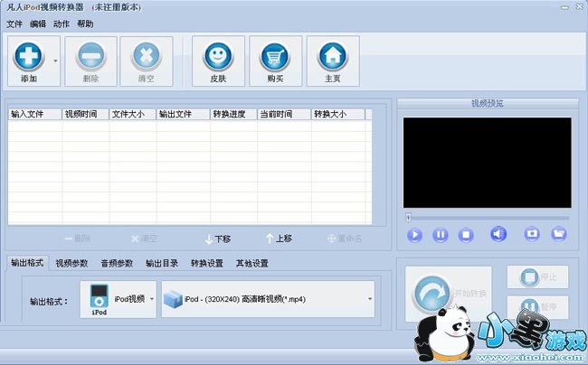
Task: Click the 删除 (Delete) toolbar icon
Action: 90,56
